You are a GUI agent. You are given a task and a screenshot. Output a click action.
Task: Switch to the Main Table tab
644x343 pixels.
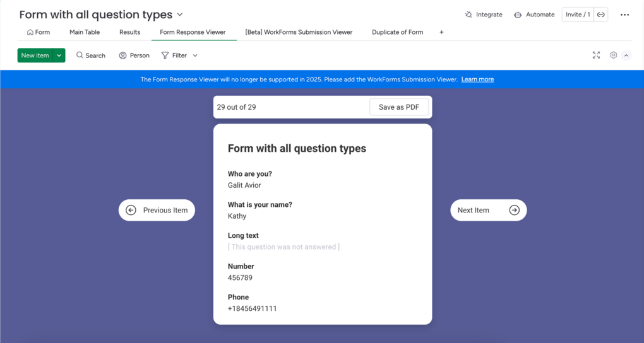85,32
